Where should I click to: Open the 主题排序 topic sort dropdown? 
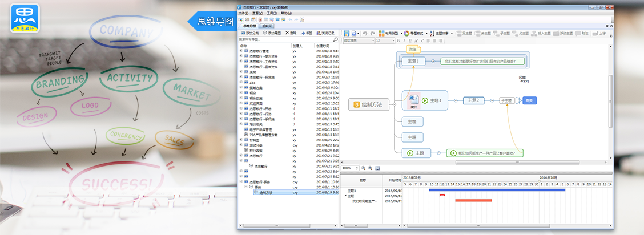coord(441,33)
